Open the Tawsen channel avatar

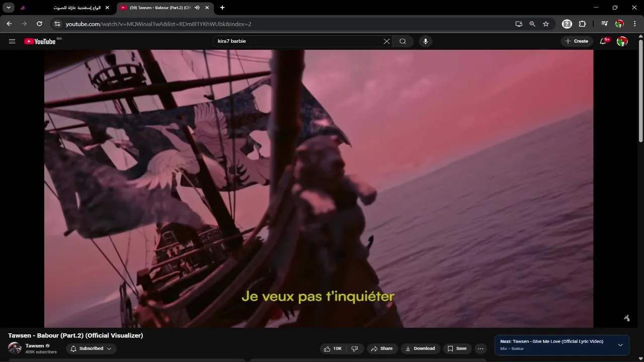click(x=15, y=348)
